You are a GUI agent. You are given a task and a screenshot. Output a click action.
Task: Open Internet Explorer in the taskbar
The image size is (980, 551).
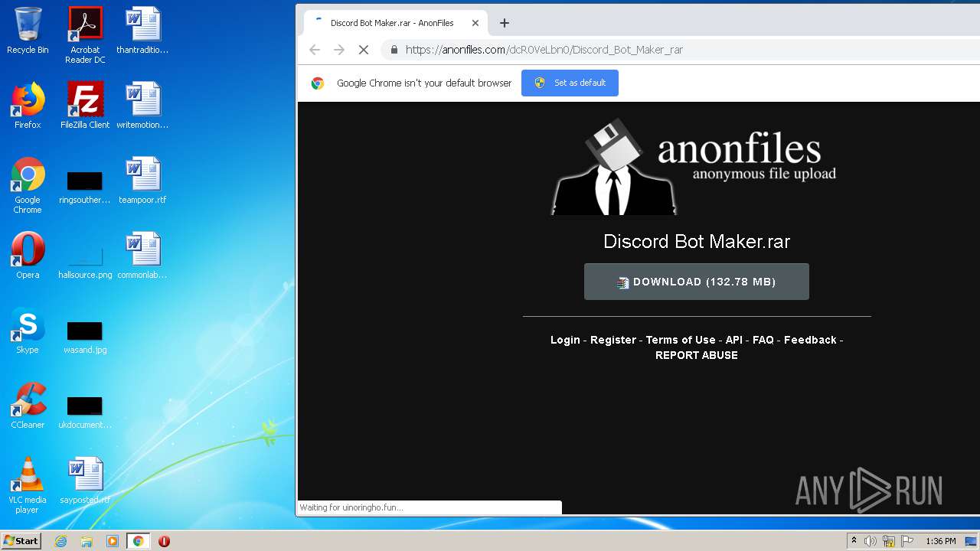(x=60, y=541)
